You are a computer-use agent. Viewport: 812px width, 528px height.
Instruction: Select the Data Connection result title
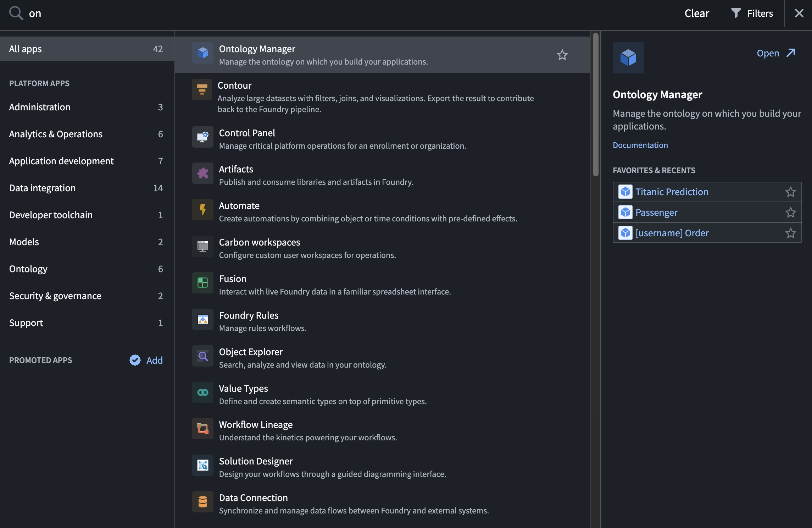[x=254, y=498]
